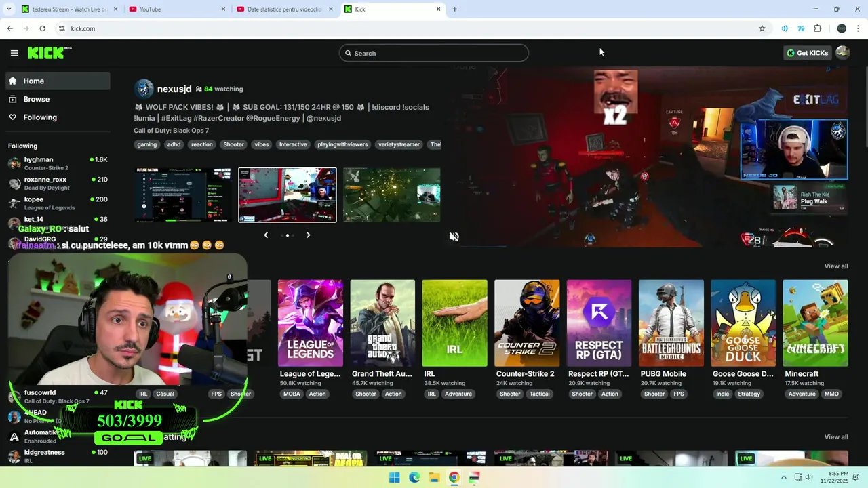Go to previous featured stream arrow
Viewport: 868px width, 488px height.
[x=266, y=235]
